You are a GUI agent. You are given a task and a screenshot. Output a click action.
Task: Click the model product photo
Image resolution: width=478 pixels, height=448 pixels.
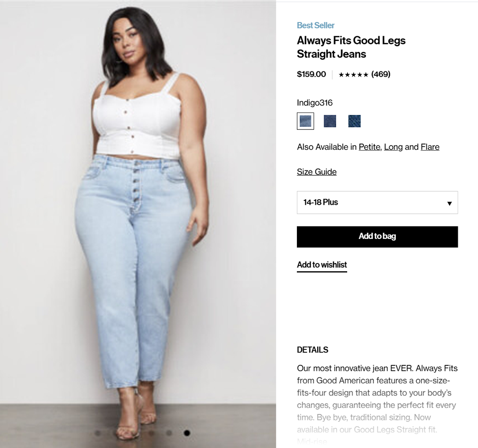[x=138, y=225]
